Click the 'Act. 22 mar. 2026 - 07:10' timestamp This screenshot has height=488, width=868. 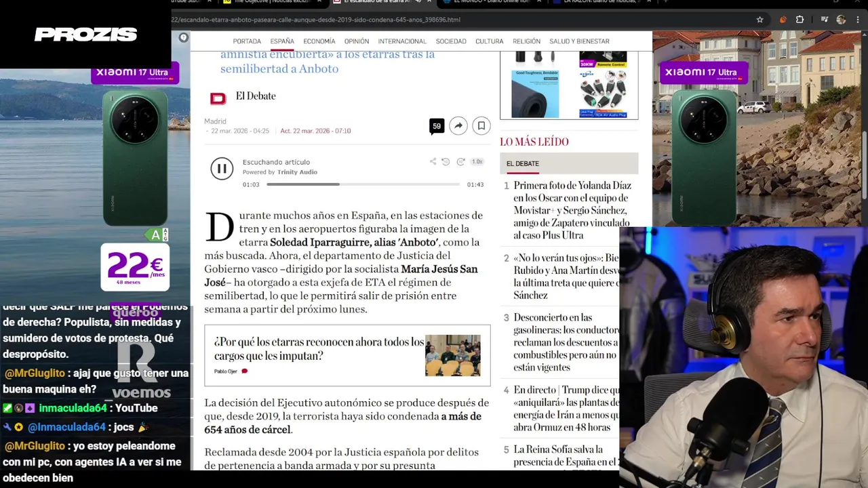[x=315, y=131]
